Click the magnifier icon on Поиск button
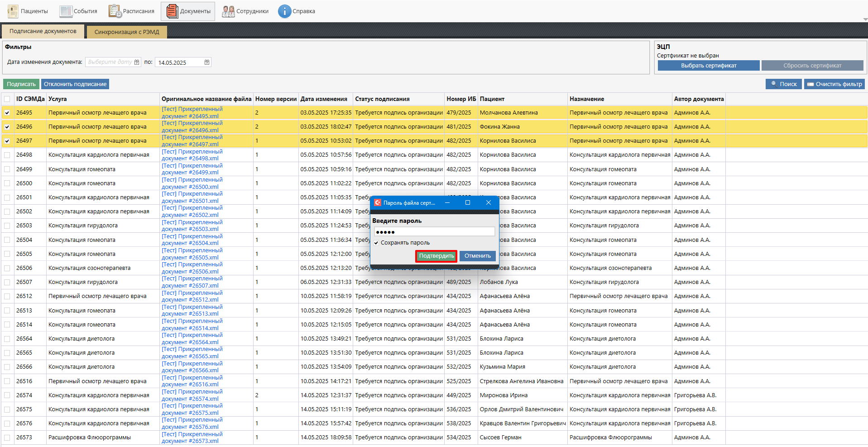The height and width of the screenshot is (447, 868). tap(774, 84)
